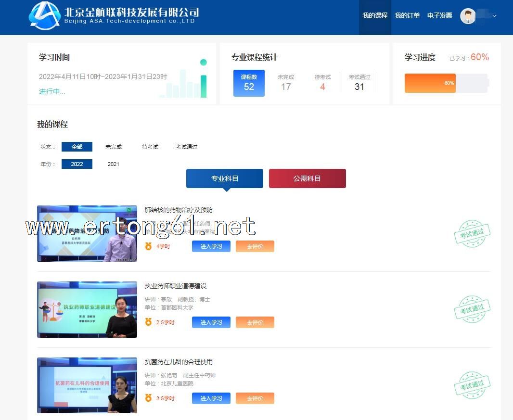The image size is (513, 420).
Task: Open 我的订单 in the top navigation
Action: (407, 16)
